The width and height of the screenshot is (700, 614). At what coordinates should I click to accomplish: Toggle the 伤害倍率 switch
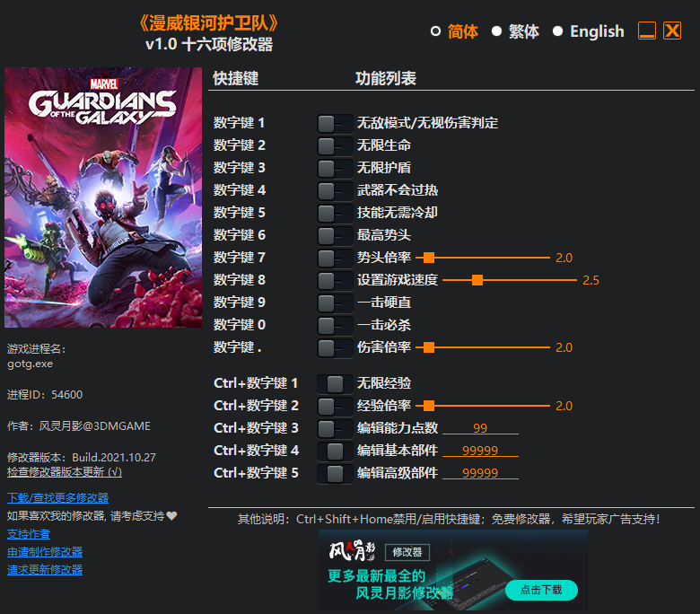pos(335,348)
